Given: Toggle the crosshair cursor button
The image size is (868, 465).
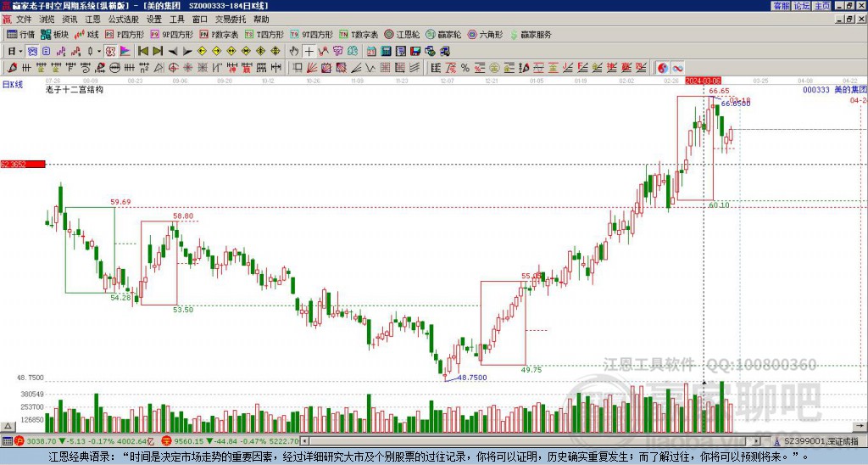Looking at the screenshot, I should click(309, 51).
